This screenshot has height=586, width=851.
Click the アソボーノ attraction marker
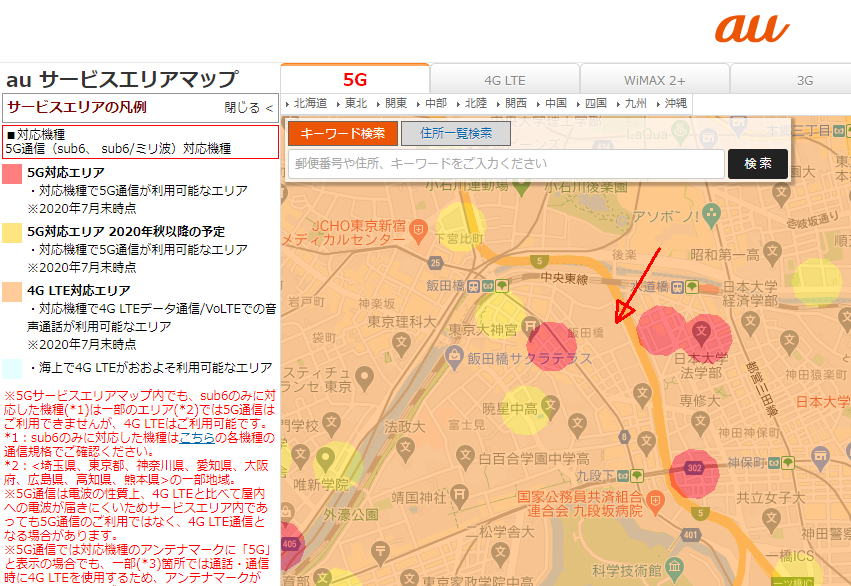pos(710,213)
